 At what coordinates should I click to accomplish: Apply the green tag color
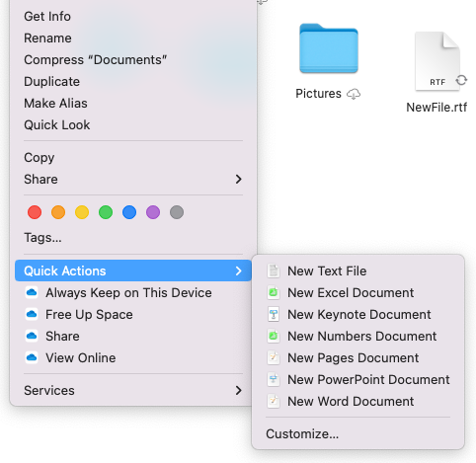(x=106, y=212)
